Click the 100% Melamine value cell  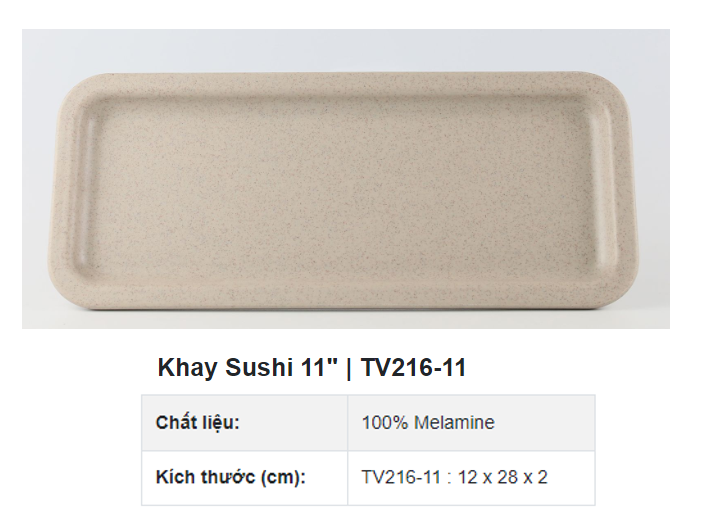pyautogui.click(x=471, y=423)
